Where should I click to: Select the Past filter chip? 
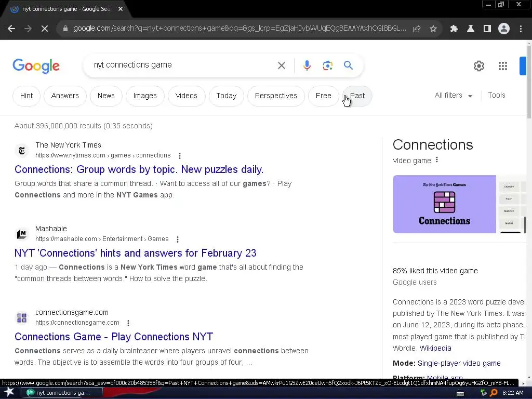pos(357,96)
